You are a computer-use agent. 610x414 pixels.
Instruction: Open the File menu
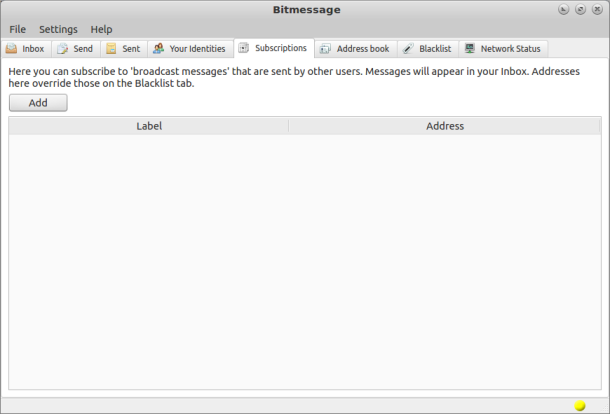pos(18,29)
